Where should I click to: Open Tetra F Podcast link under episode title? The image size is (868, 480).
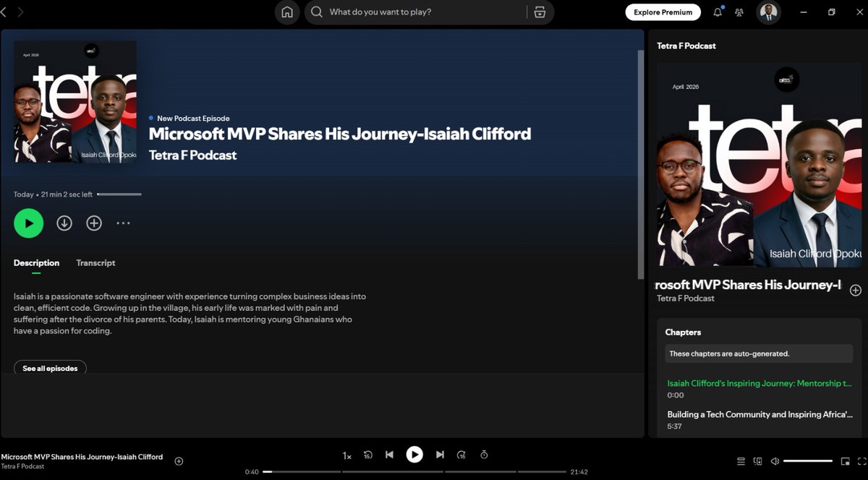tap(192, 155)
